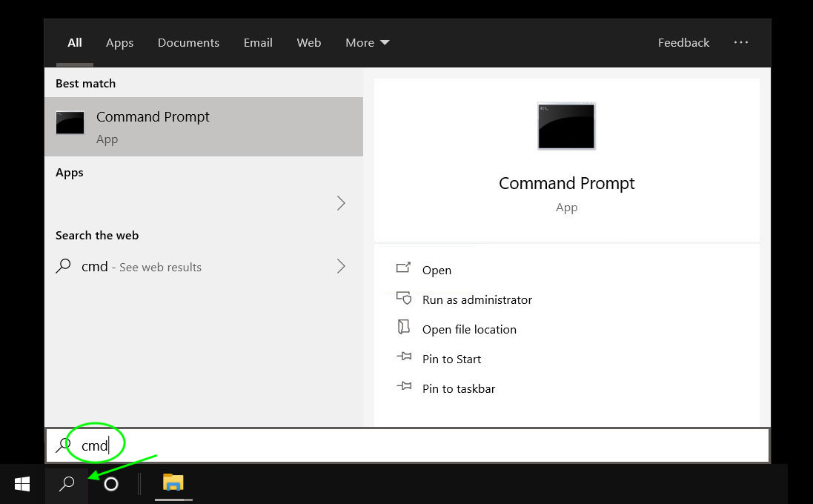Expand the Apps section chevron

tap(341, 203)
